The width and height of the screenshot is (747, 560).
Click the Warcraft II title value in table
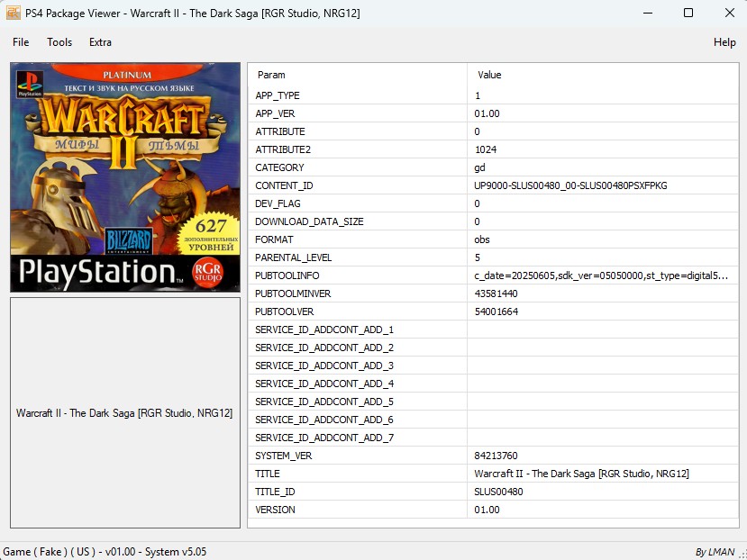581,474
